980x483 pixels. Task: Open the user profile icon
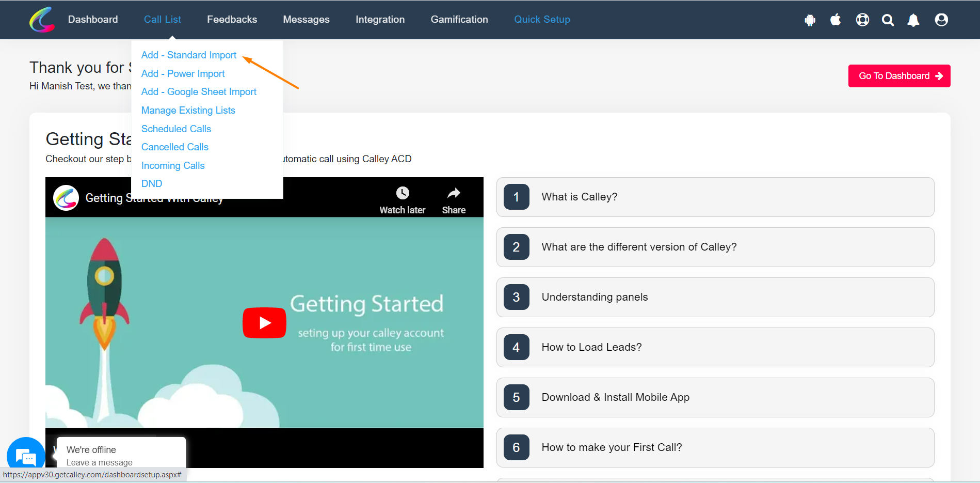click(941, 20)
